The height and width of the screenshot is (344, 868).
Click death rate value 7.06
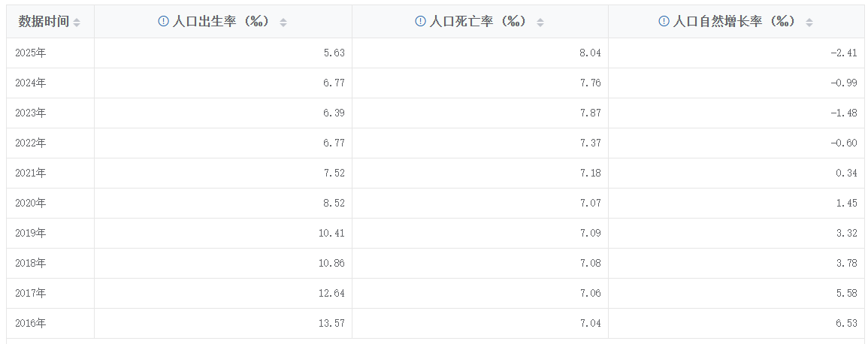591,293
